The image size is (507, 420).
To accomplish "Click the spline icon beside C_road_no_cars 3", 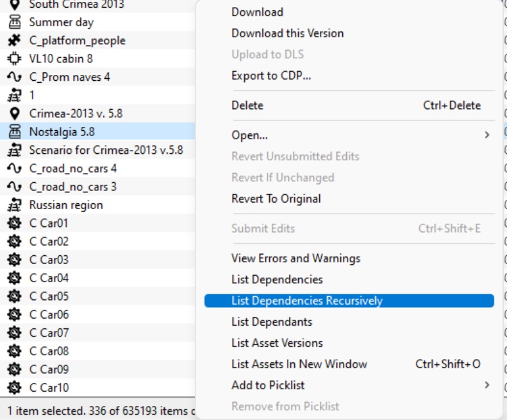I will coord(14,187).
